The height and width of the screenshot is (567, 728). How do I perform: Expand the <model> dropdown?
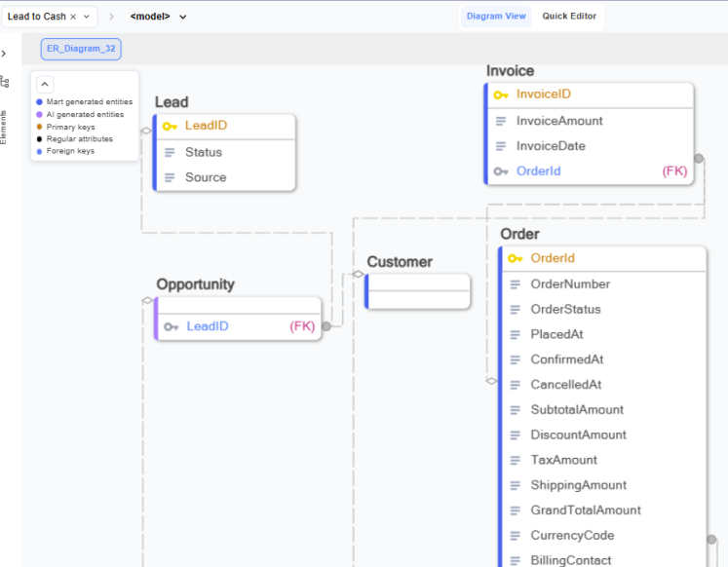coord(183,18)
